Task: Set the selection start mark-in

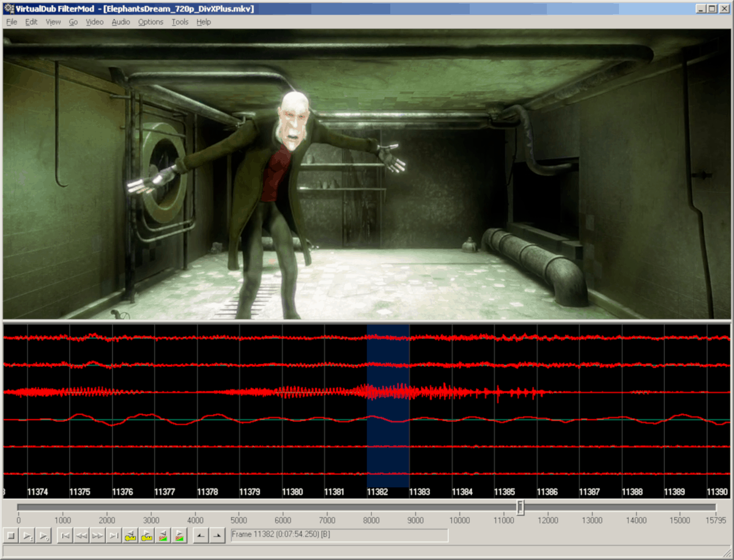Action: (x=201, y=536)
